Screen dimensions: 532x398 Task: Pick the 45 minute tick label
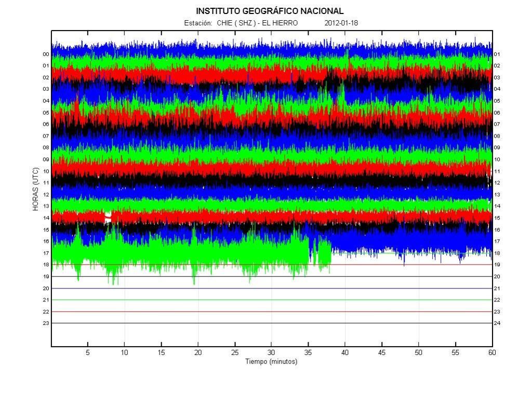(x=381, y=353)
